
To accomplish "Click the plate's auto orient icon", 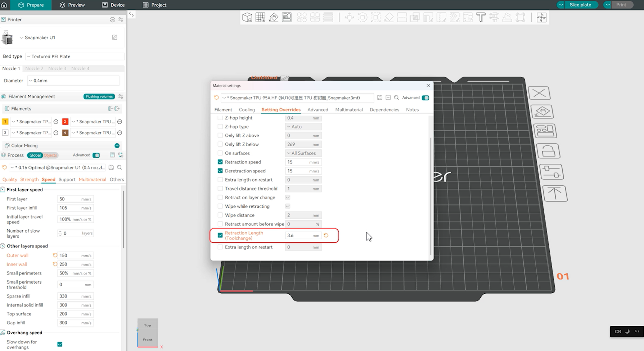I will (542, 112).
